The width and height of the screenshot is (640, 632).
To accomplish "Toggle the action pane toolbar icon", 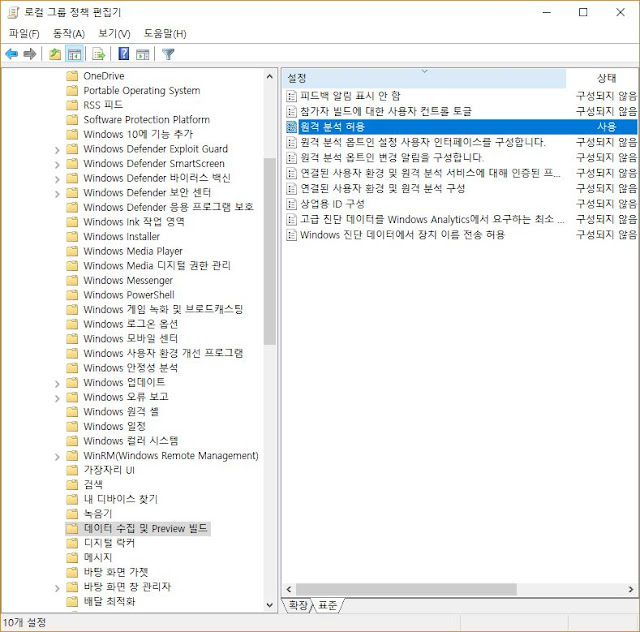I will click(x=142, y=54).
